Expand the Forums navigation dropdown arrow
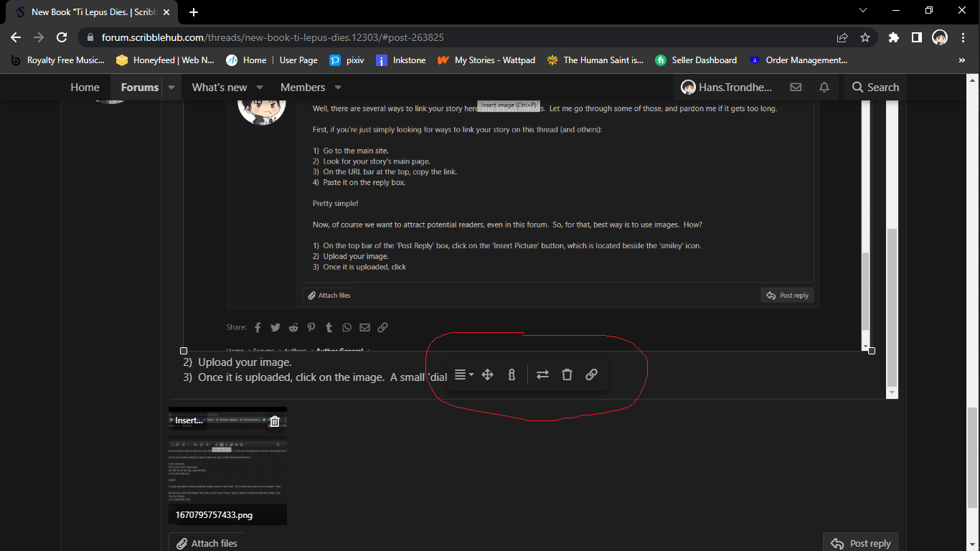Screen dimensions: 980x551 pos(171,87)
